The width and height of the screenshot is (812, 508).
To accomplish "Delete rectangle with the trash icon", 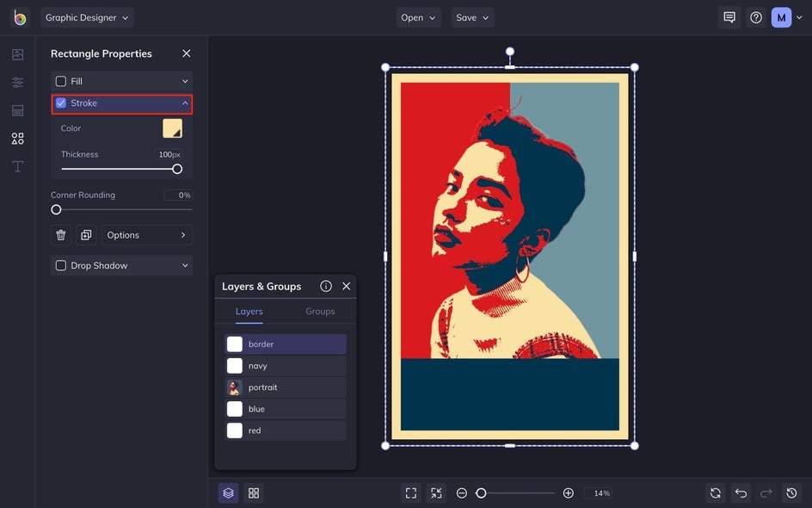I will (61, 235).
